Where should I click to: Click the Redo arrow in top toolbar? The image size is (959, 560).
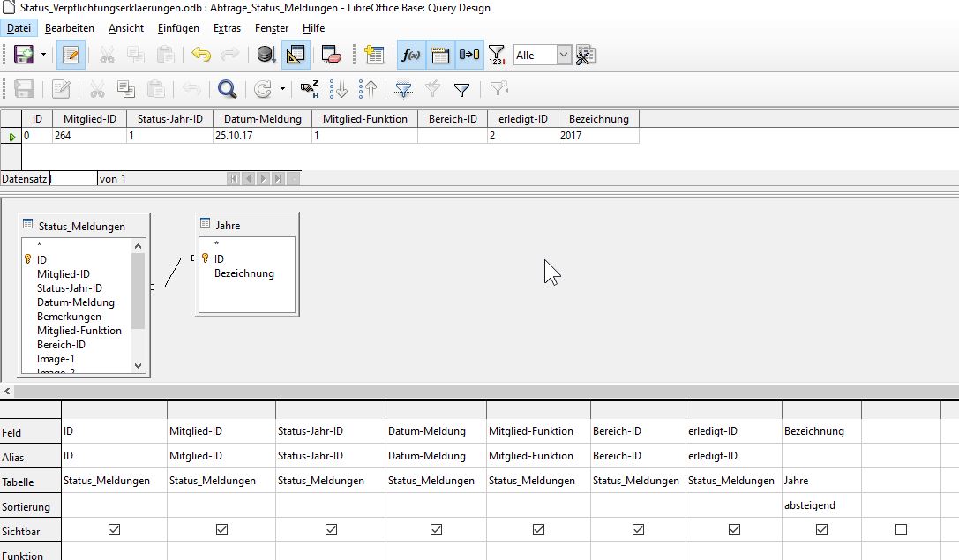click(229, 55)
